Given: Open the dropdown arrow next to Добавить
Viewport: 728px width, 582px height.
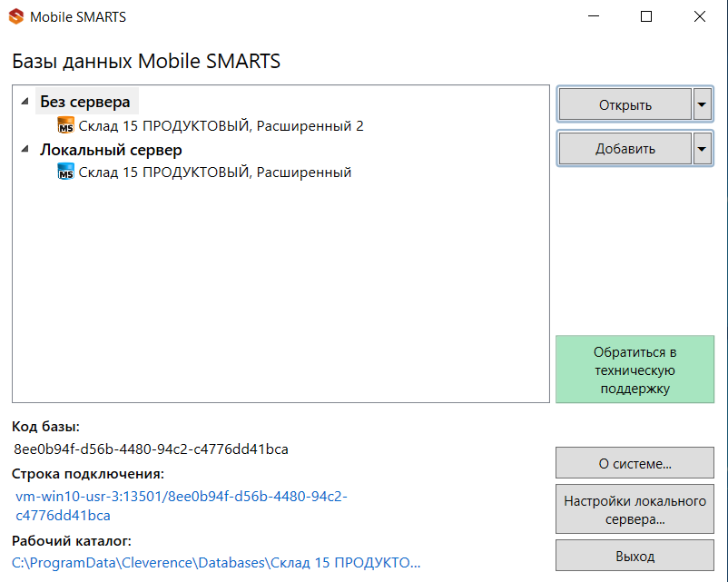Looking at the screenshot, I should [702, 149].
